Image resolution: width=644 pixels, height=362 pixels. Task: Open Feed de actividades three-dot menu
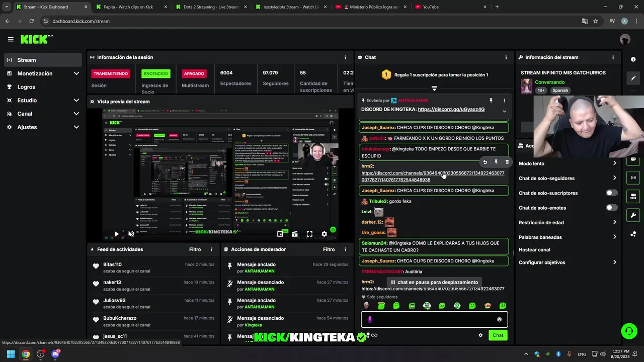211,249
